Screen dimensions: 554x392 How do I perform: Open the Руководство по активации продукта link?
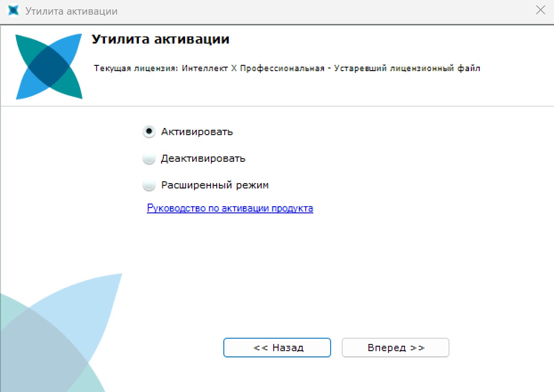click(230, 208)
